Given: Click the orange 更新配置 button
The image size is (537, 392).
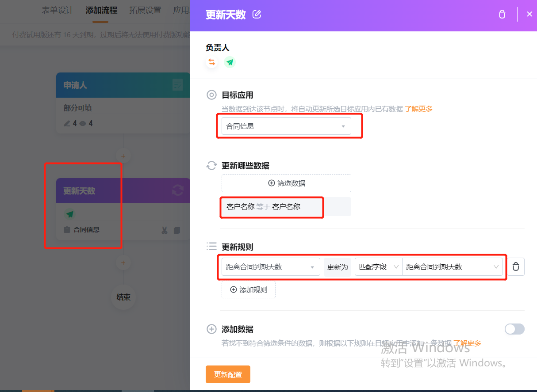Looking at the screenshot, I should tap(228, 374).
